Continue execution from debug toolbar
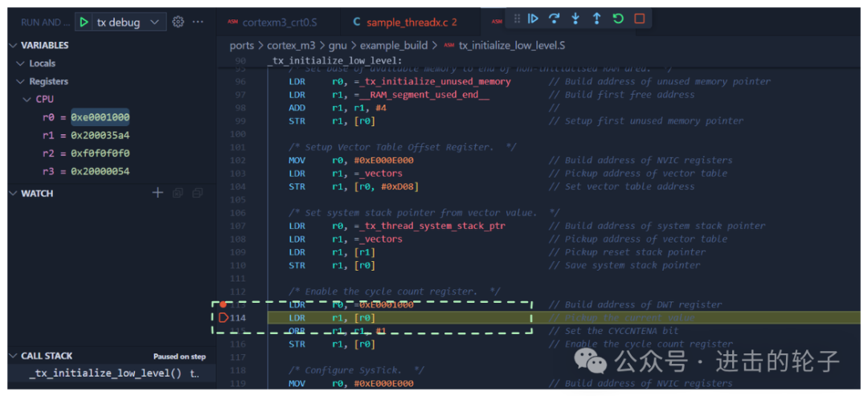The image size is (868, 396). tap(533, 18)
